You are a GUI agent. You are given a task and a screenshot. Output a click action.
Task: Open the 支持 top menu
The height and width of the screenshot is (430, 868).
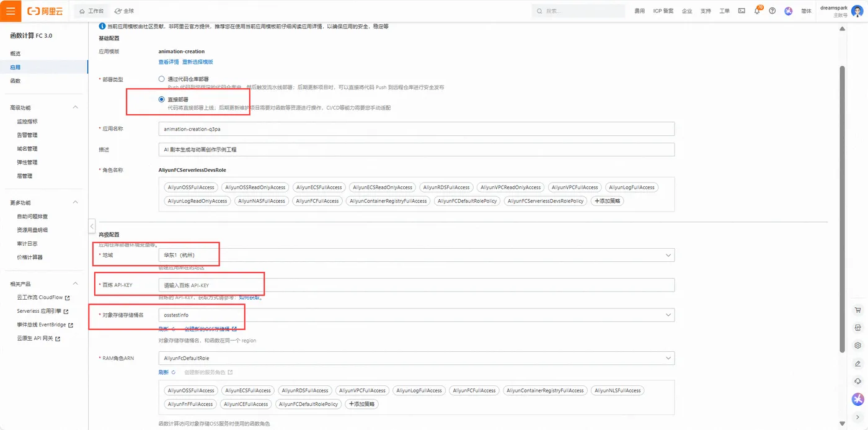tap(706, 11)
